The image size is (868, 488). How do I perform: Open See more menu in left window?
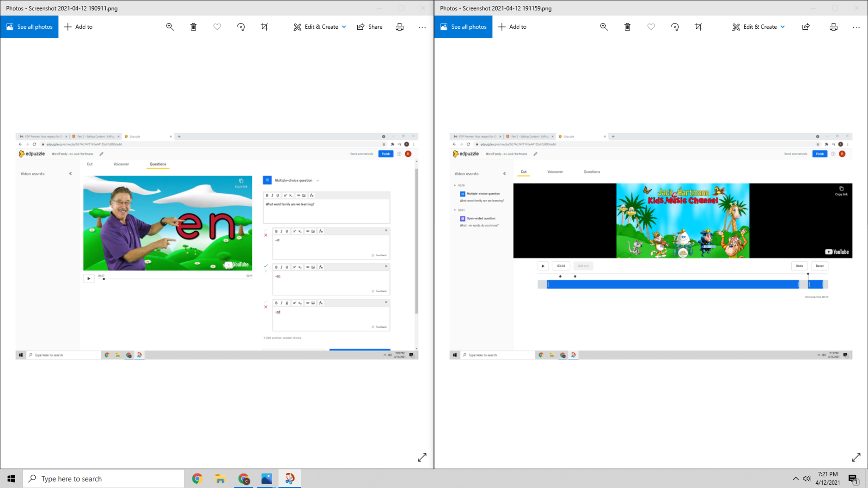[422, 27]
